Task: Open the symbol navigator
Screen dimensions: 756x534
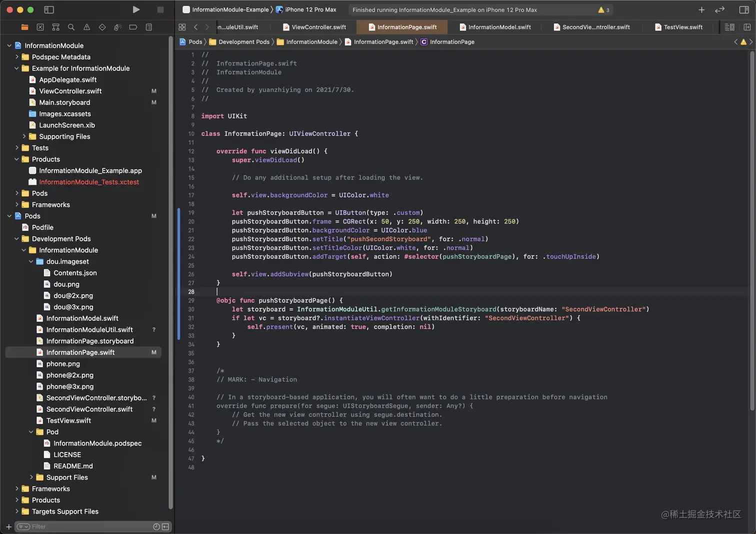Action: point(55,27)
